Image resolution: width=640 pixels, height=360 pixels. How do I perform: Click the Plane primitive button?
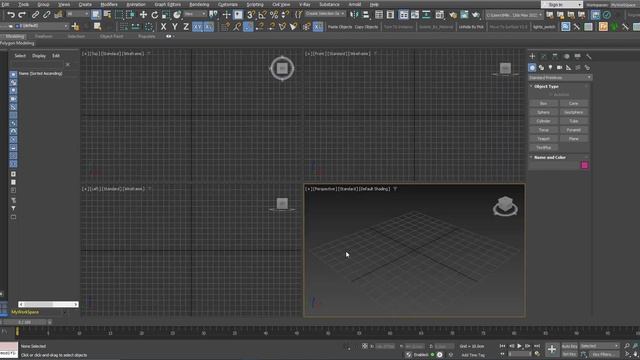(573, 139)
